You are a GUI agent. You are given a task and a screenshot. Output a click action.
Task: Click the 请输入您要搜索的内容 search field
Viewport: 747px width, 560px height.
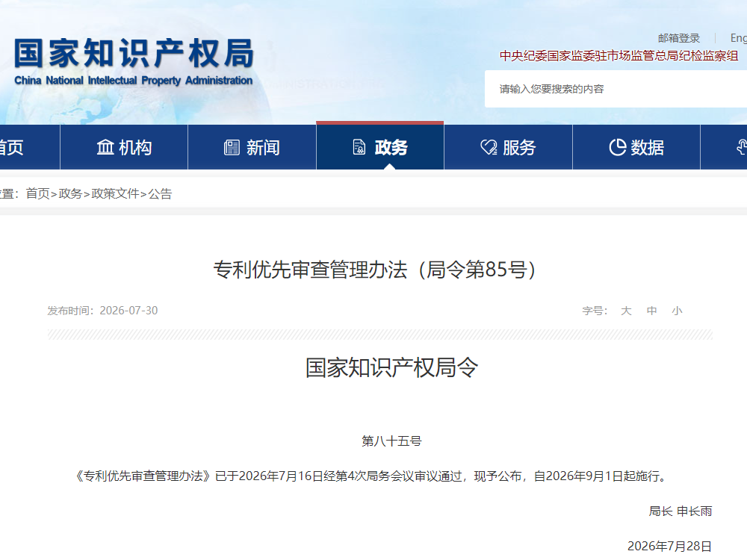616,89
